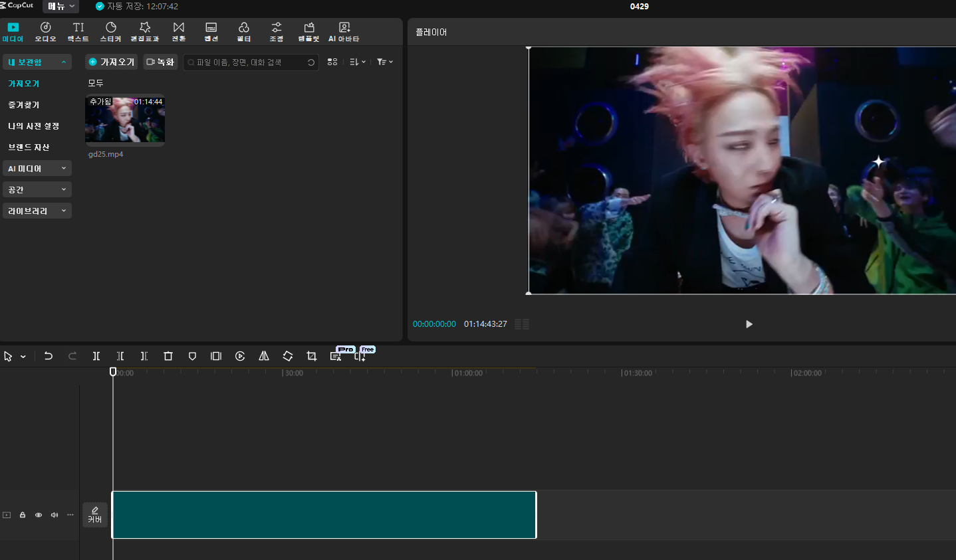Screen dimensions: 956x560
Task: Expand the AI 미디어 section
Action: [37, 169]
